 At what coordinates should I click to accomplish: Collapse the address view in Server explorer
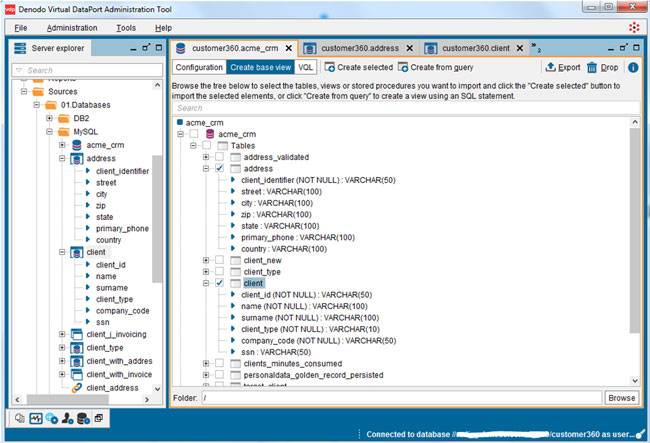62,158
